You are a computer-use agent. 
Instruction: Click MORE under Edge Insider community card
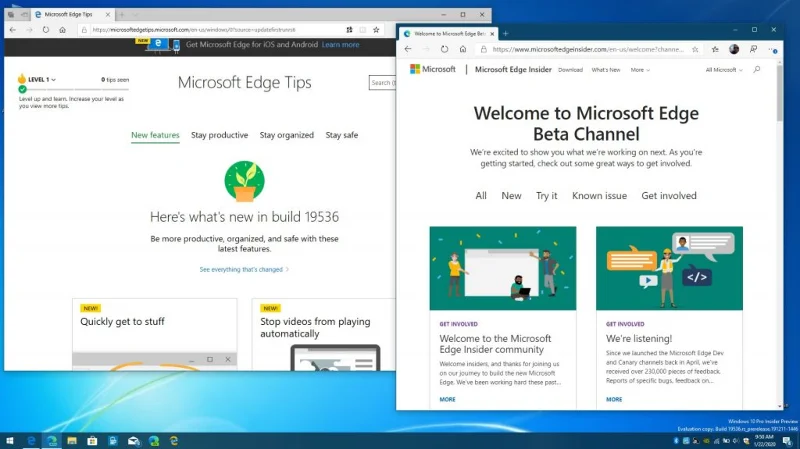pos(447,400)
